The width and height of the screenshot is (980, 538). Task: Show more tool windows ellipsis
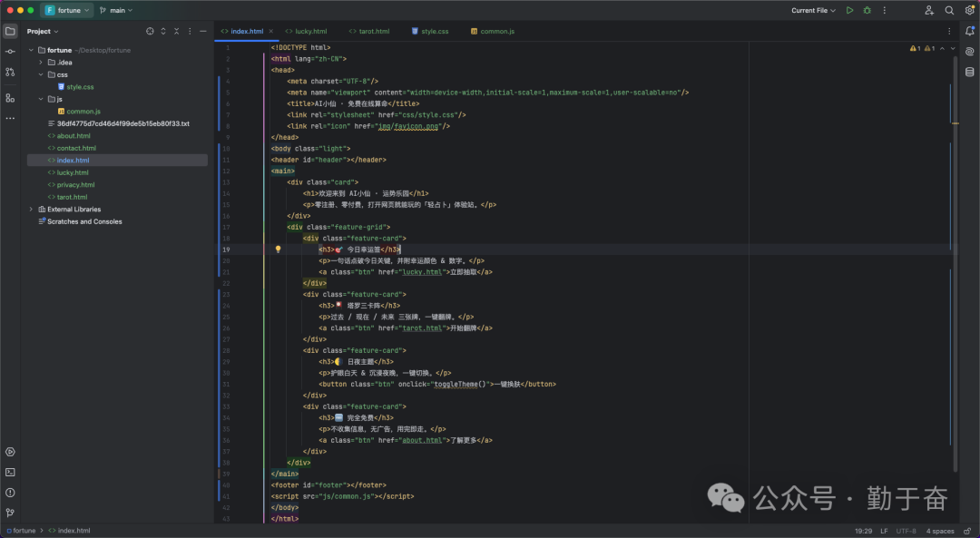click(x=10, y=118)
